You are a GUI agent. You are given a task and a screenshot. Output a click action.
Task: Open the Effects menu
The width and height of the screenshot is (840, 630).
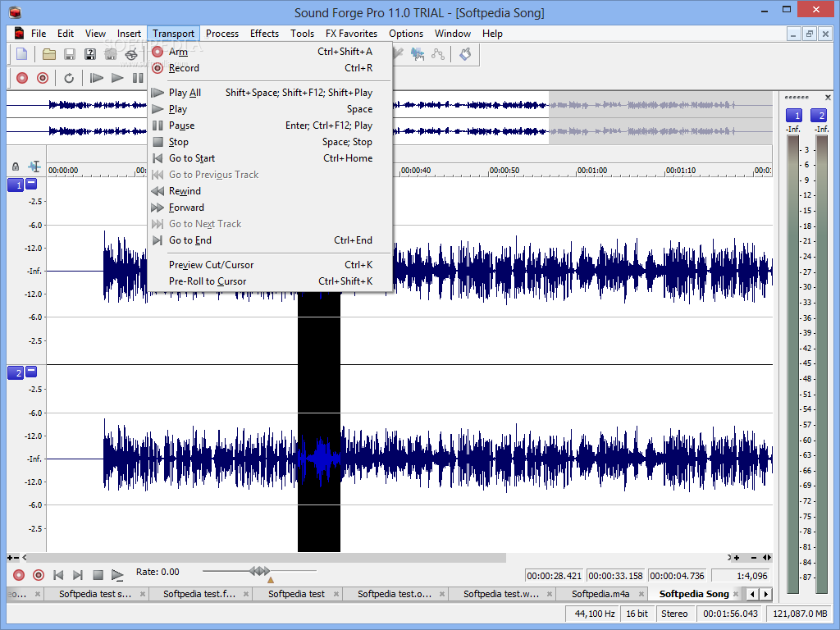tap(265, 34)
